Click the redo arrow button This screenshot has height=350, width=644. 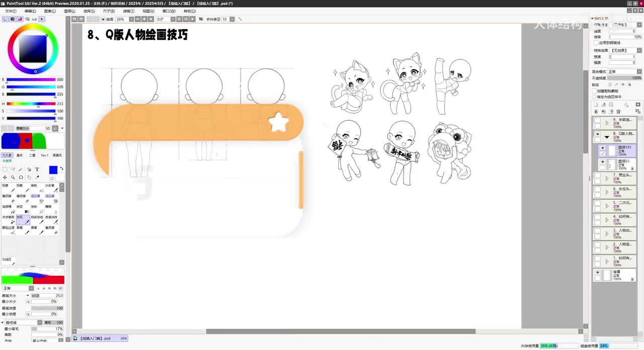pos(81,19)
